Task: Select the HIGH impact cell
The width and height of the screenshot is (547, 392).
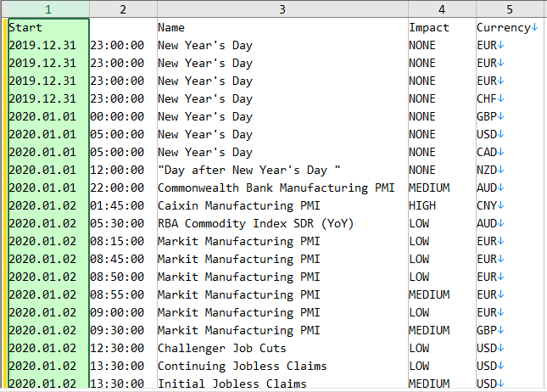Action: tap(442, 205)
